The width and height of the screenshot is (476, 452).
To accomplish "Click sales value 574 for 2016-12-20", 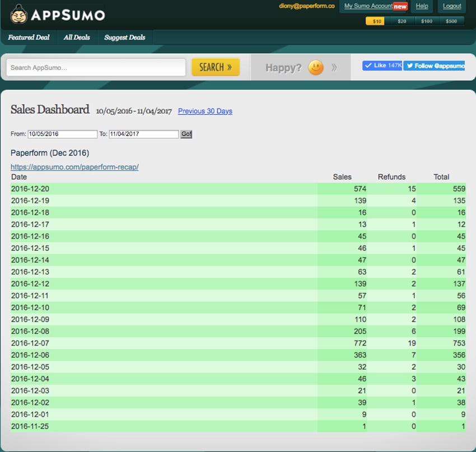I will click(360, 189).
